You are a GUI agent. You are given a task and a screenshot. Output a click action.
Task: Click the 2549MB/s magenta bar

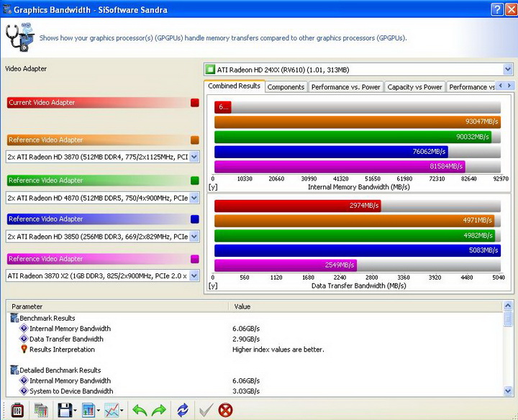point(286,265)
